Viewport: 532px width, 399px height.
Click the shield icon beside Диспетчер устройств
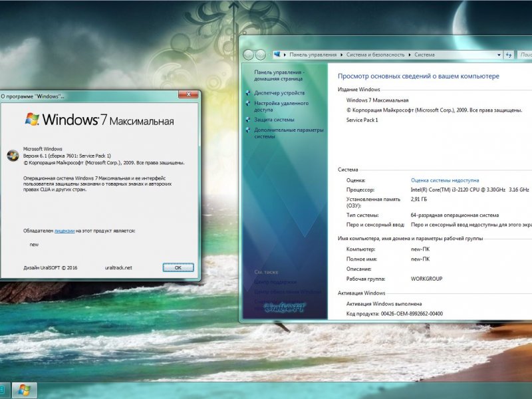click(x=248, y=93)
